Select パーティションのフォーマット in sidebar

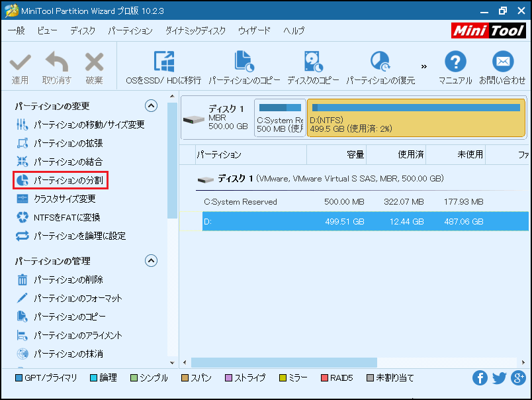69,298
